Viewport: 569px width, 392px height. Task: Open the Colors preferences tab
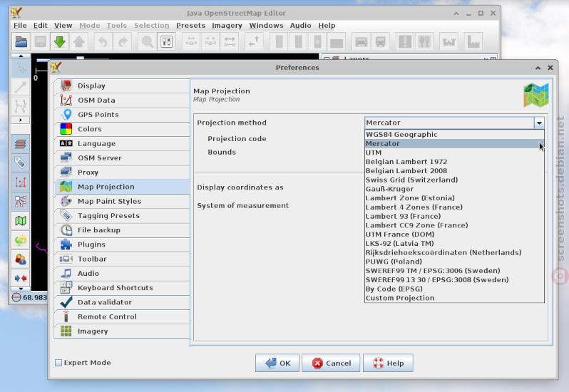(123, 129)
